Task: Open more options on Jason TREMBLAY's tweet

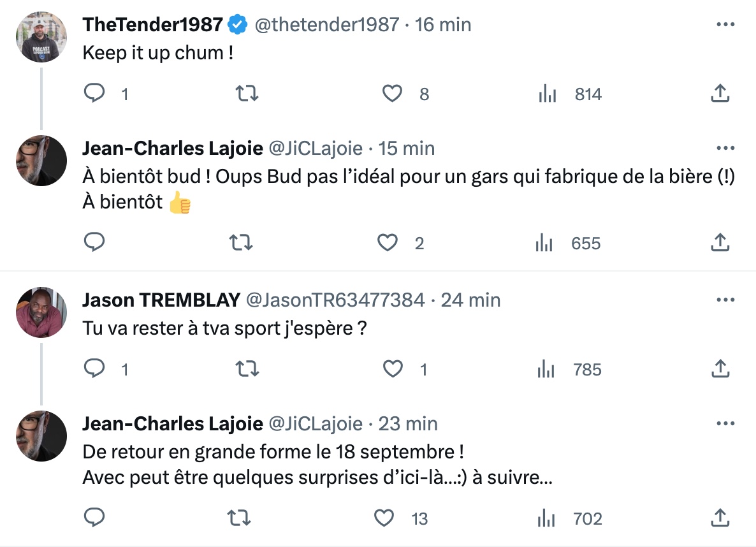Action: coord(725,300)
